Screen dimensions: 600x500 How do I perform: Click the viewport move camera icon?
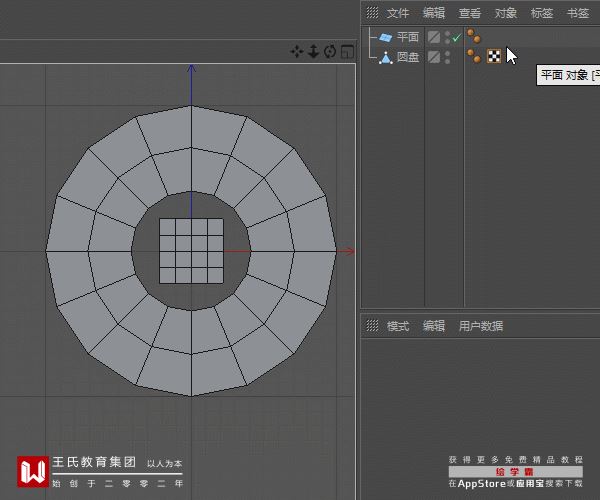297,51
